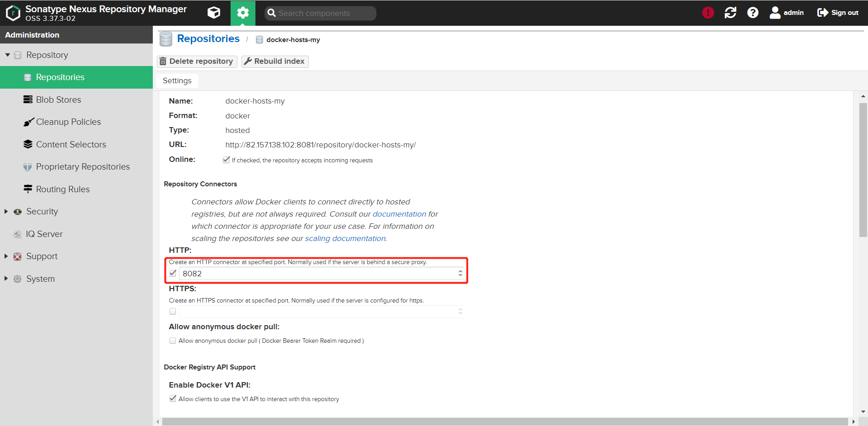868x426 pixels.
Task: Click the HTTP port spinner arrows
Action: coord(460,273)
